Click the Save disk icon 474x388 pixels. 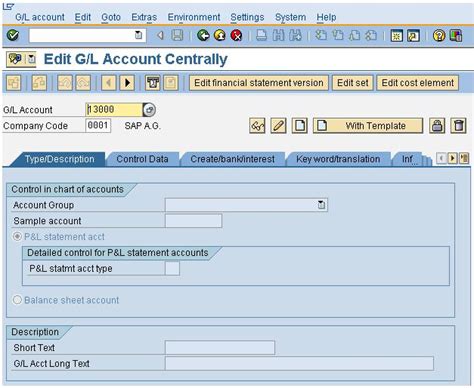(177, 35)
